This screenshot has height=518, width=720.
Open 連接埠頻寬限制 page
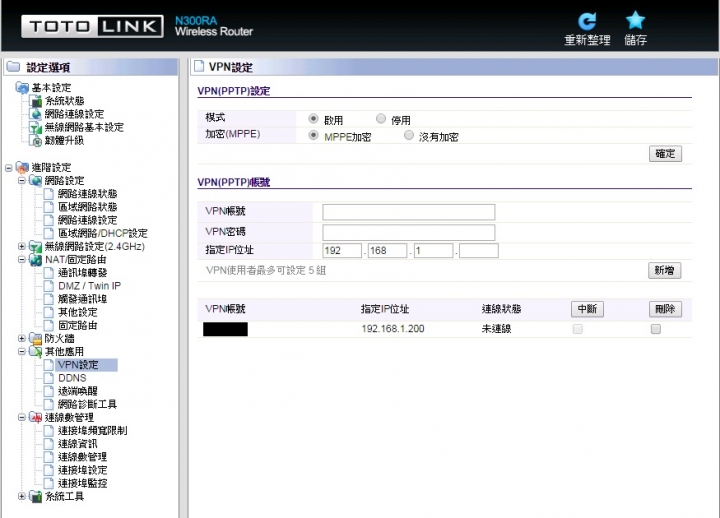(92, 431)
